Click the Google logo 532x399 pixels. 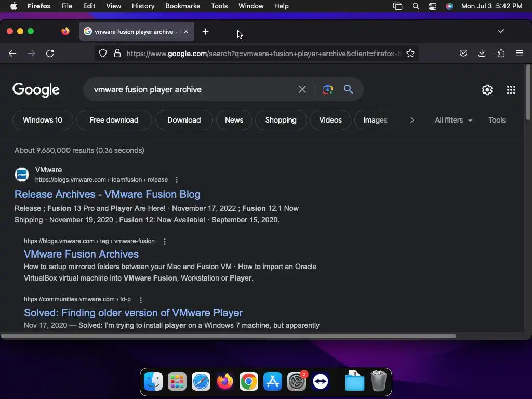click(x=36, y=90)
